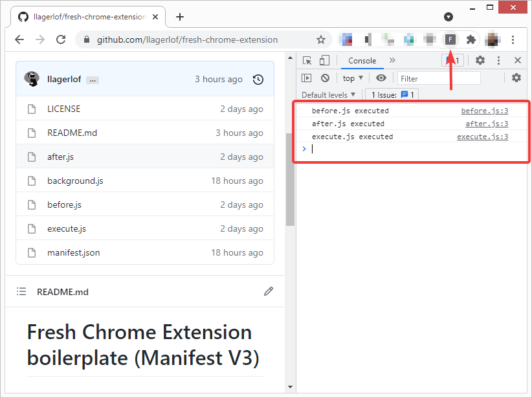Viewport: 532px width, 398px height.
Task: Open the Extensions puzzle piece menu
Action: [471, 39]
